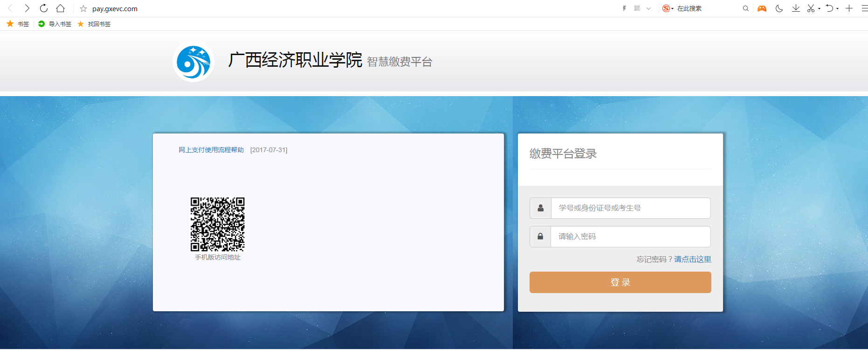The width and height of the screenshot is (868, 350).
Task: Focus the 学号或身份证号或考生号 input field
Action: point(630,208)
